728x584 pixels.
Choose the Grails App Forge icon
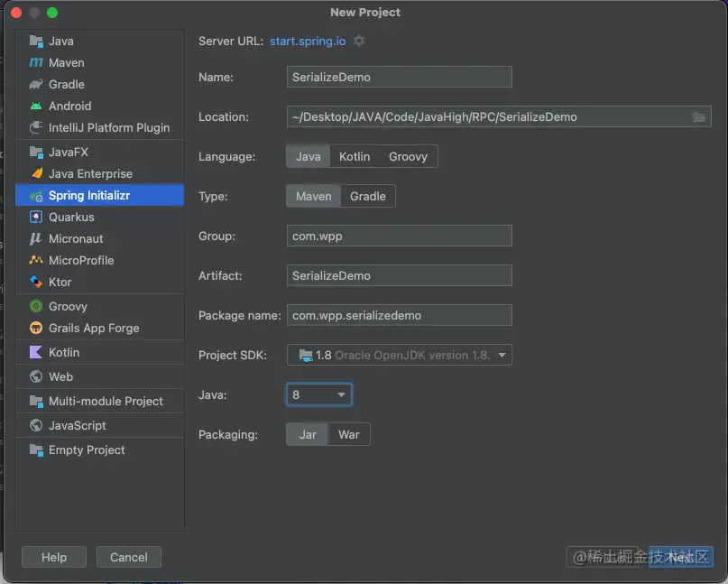tap(36, 328)
